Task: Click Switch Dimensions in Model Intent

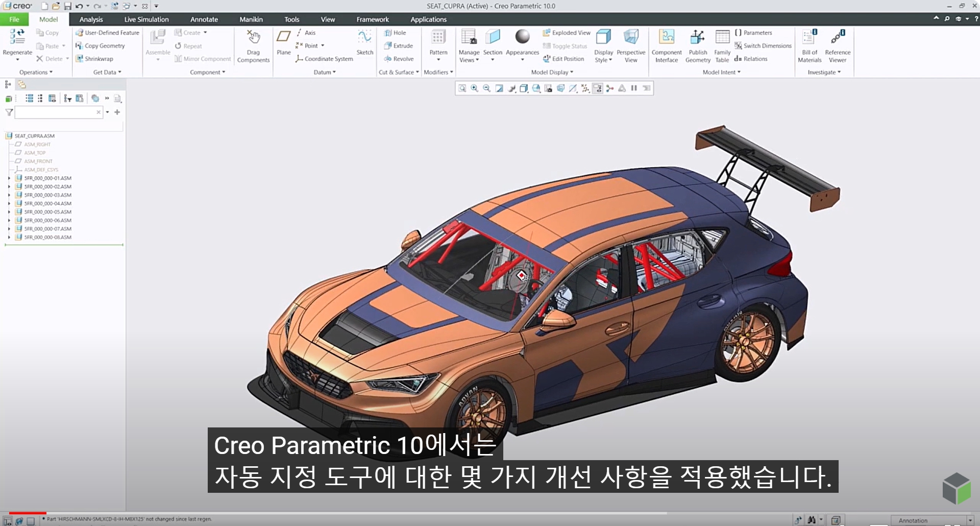Action: click(x=763, y=46)
